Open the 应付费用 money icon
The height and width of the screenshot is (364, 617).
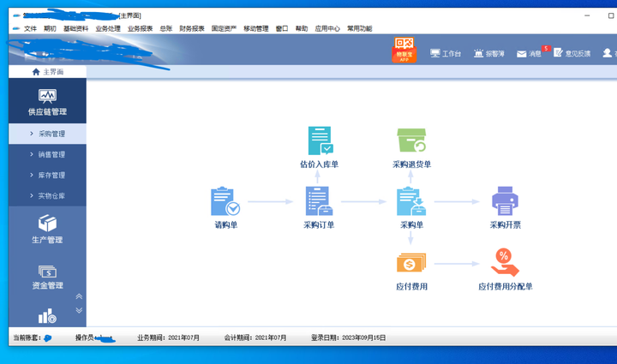coord(411,263)
